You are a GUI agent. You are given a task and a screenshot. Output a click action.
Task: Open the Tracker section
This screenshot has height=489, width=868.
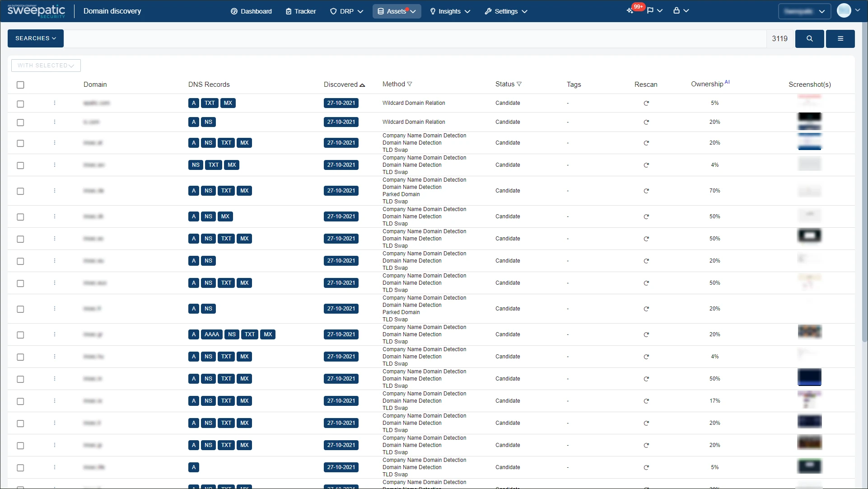[x=300, y=11]
